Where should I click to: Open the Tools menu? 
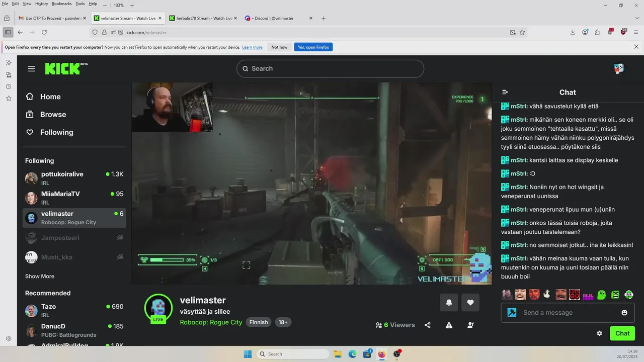80,4
